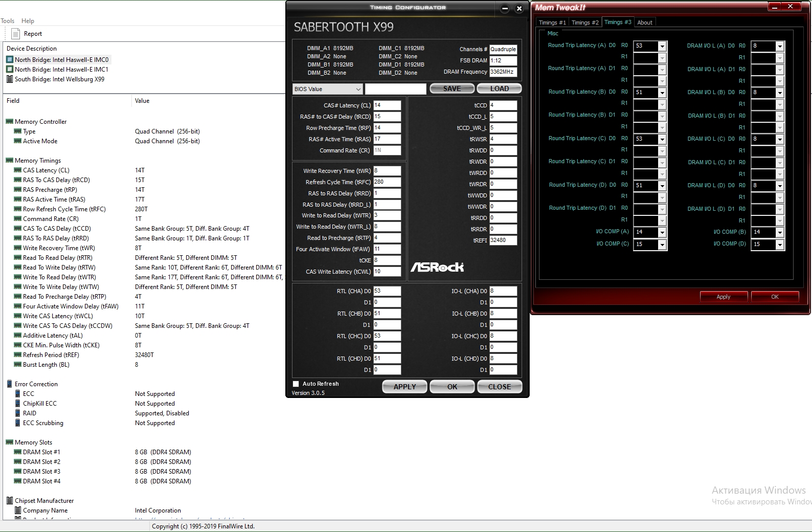Click the RTL (CHA) D0 input field
The width and height of the screenshot is (812, 532).
point(387,291)
